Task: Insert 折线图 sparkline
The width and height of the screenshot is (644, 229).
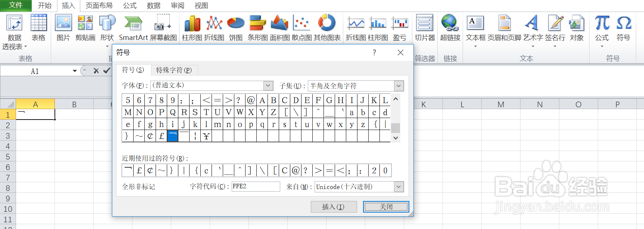Action: 356,23
